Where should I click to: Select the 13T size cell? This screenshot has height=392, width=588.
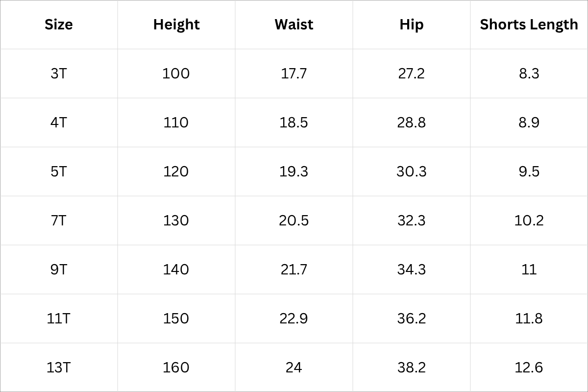(x=58, y=367)
